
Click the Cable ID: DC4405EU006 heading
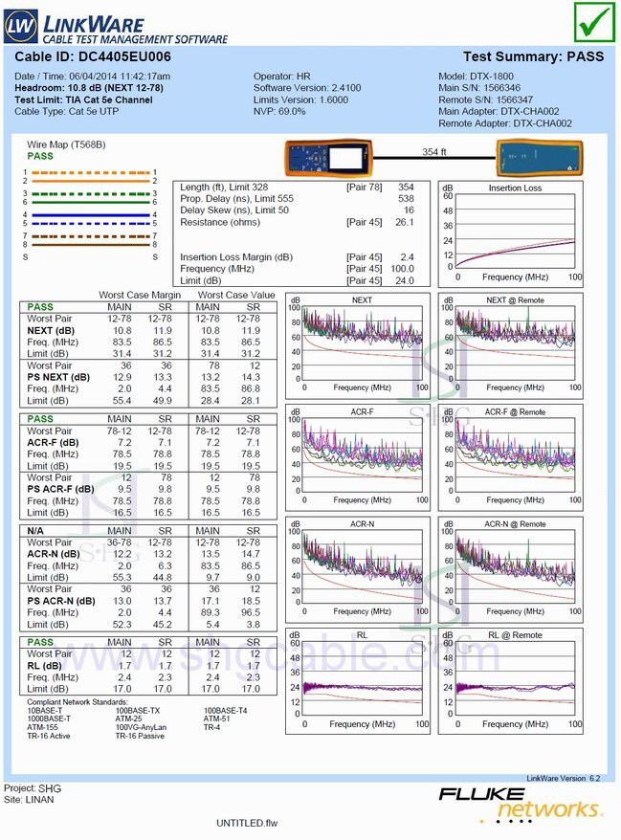pyautogui.click(x=93, y=56)
